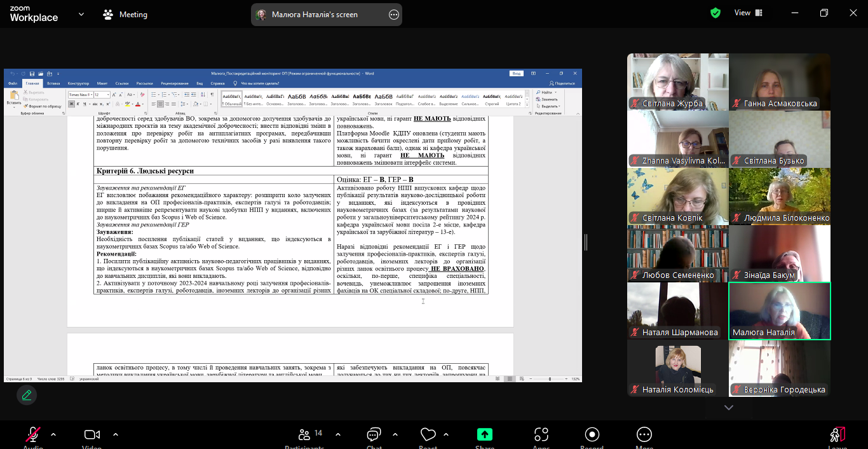Screen dimensions: 868x449
Task: Click the Leave meeting button
Action: click(x=837, y=435)
